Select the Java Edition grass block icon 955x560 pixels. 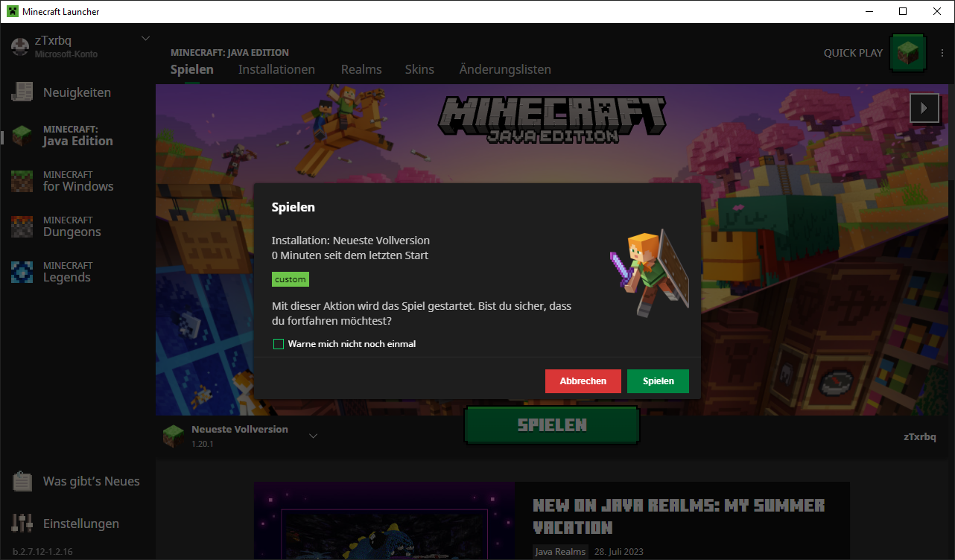point(22,136)
